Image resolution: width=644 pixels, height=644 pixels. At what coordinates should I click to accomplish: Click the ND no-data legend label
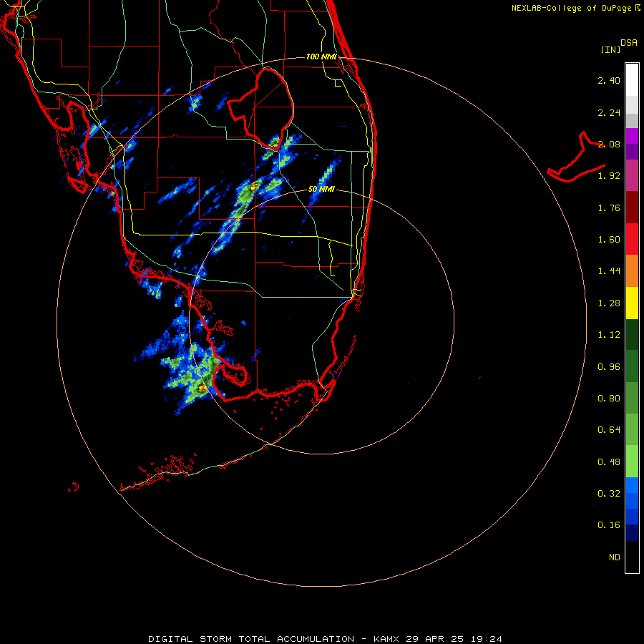[x=615, y=557]
